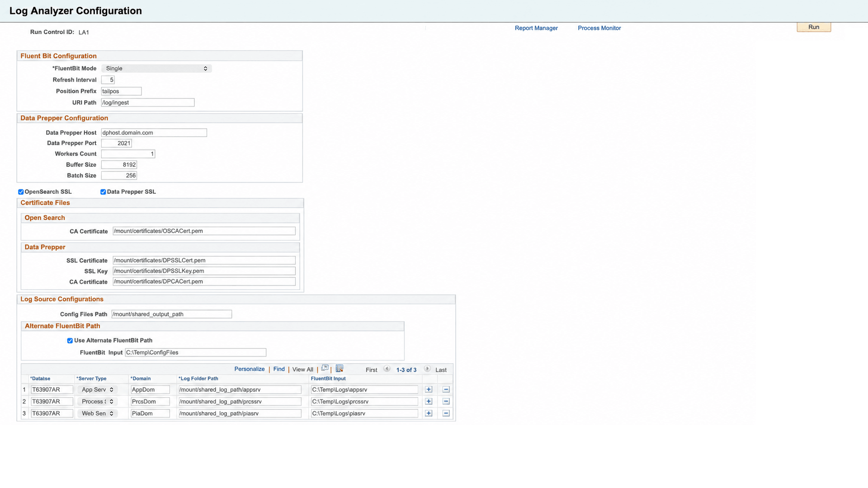Click the prcssrv log folder path field

[x=240, y=402]
